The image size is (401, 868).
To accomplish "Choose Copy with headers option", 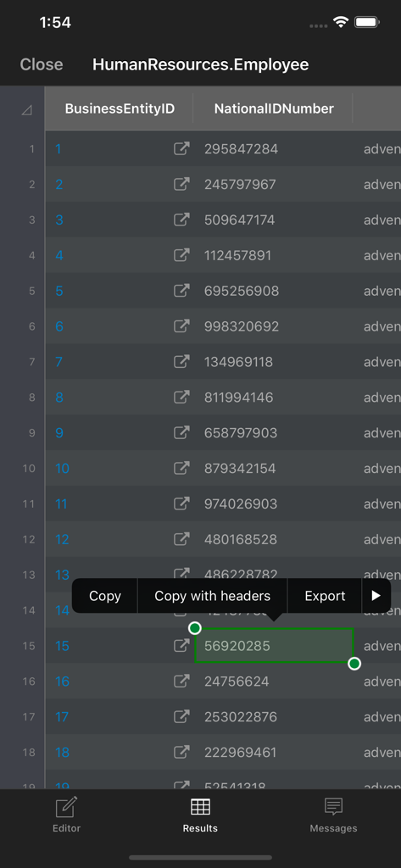I will 212,596.
